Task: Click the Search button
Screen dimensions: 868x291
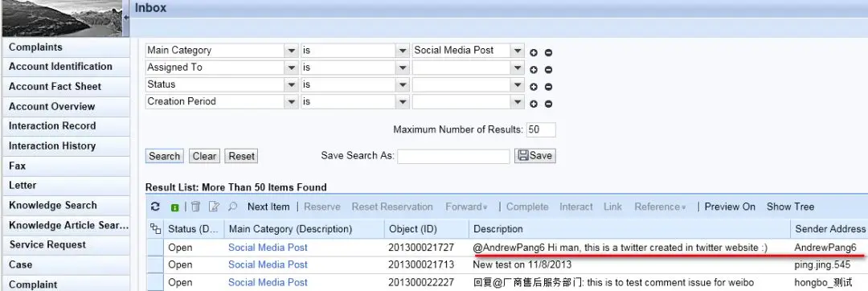Action: tap(165, 156)
